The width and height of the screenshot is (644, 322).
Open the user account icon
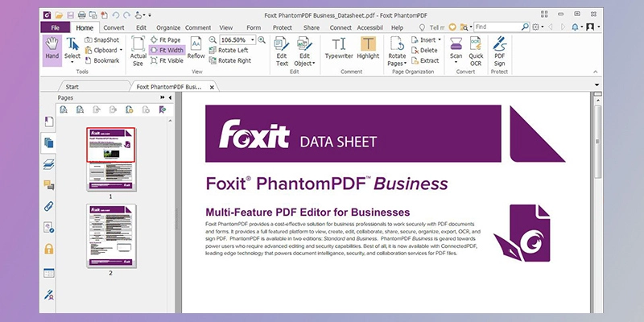pyautogui.click(x=590, y=27)
